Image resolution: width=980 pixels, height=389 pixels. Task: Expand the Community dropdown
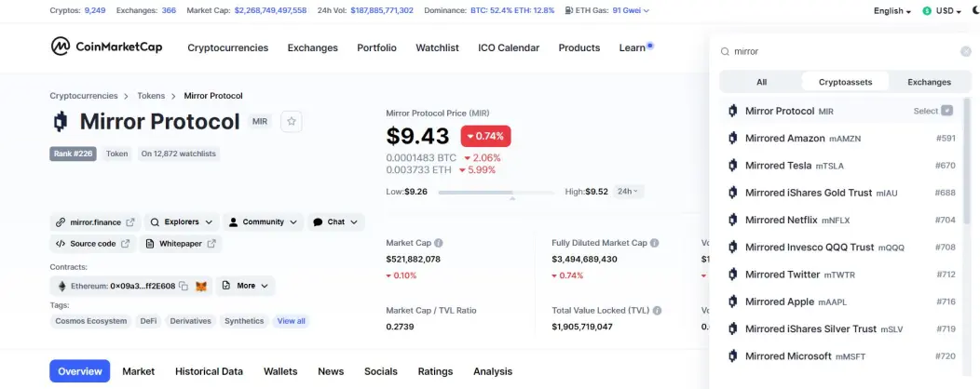263,221
